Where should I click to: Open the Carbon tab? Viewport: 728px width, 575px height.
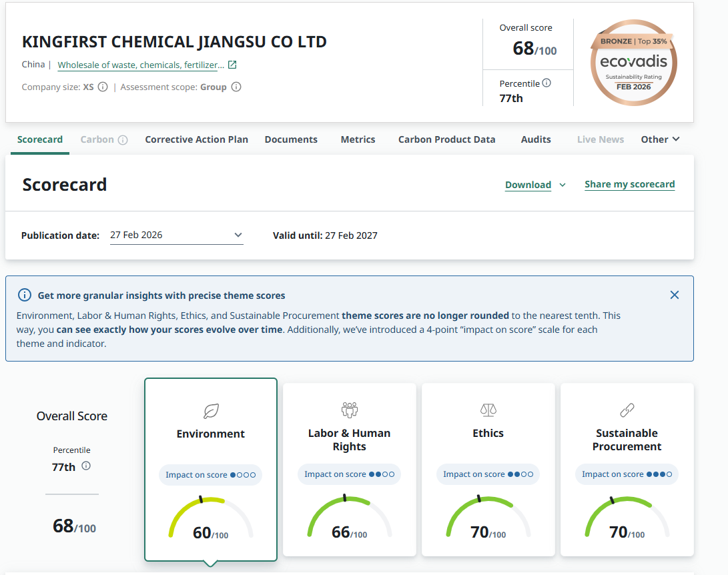(97, 139)
